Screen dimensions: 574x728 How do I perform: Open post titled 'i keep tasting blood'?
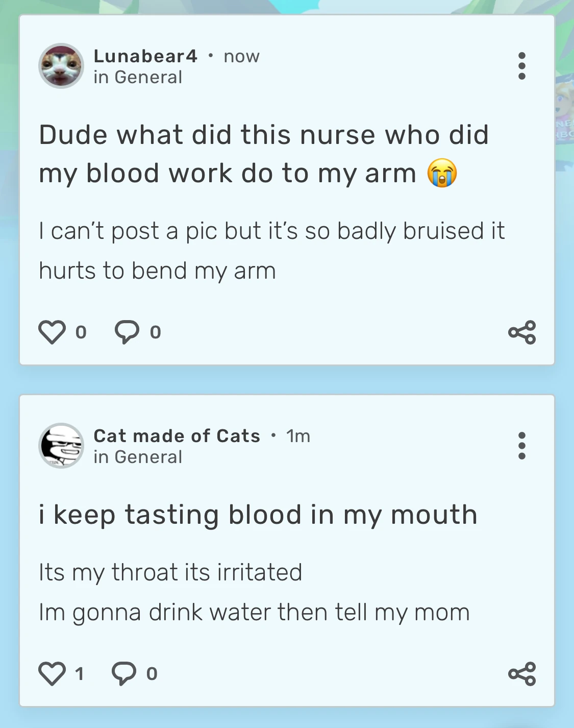(258, 515)
